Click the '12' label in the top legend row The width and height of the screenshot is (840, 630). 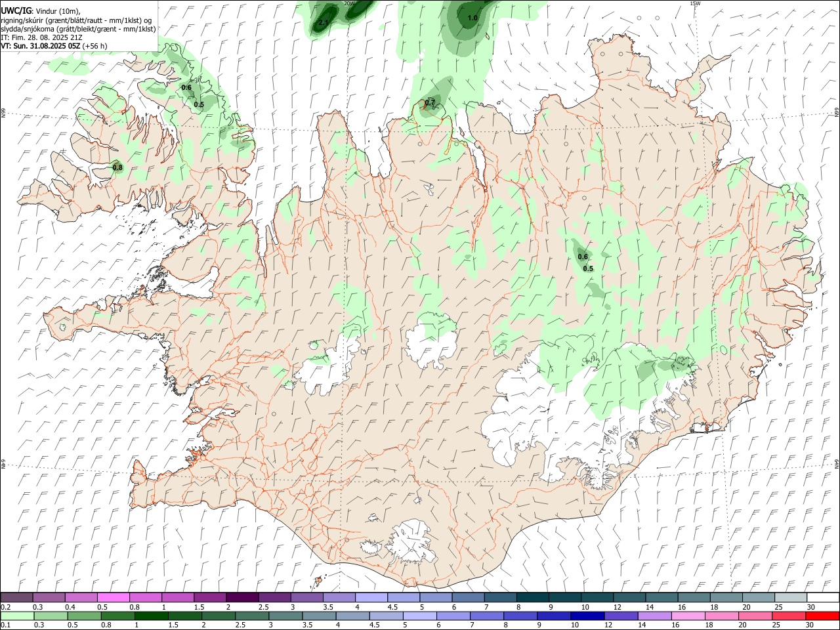pos(617,607)
